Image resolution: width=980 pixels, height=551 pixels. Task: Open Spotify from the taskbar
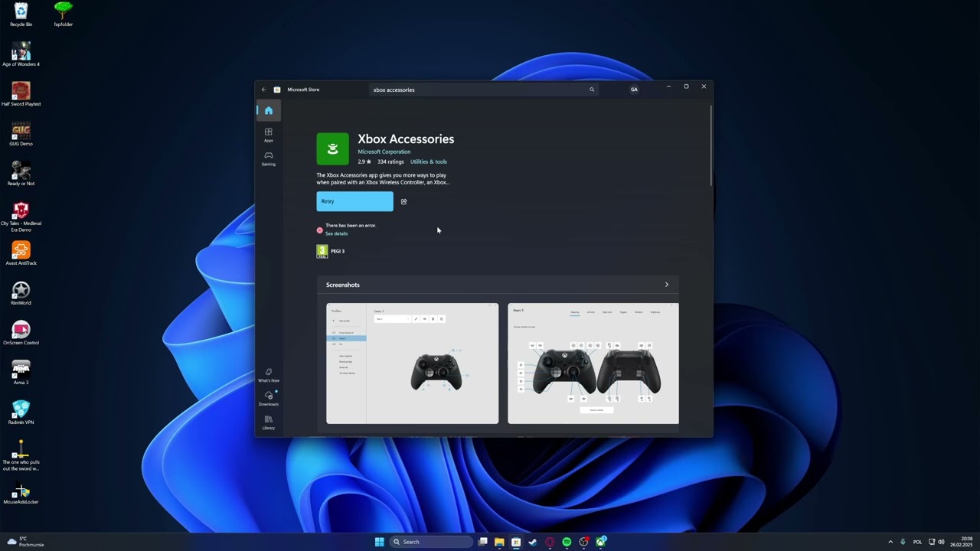pyautogui.click(x=567, y=542)
